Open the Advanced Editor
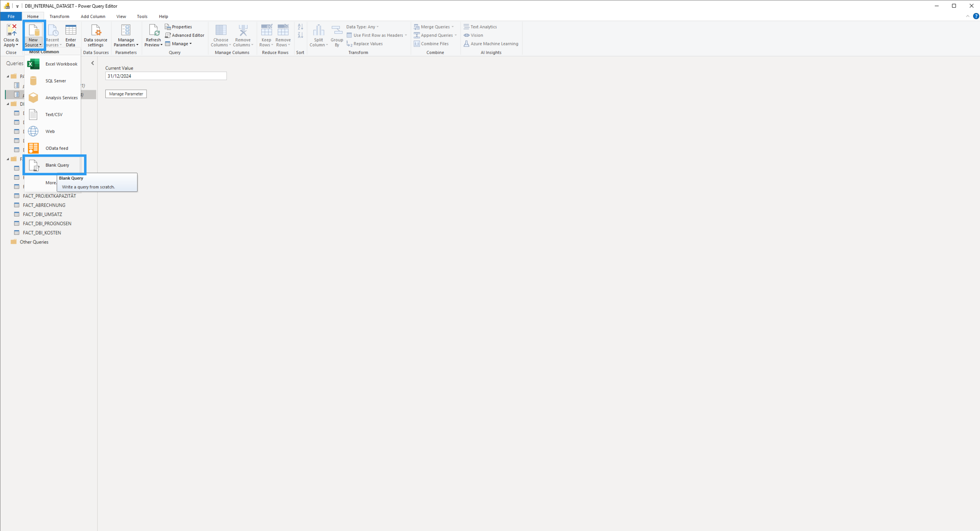This screenshot has width=980, height=531. pos(184,35)
